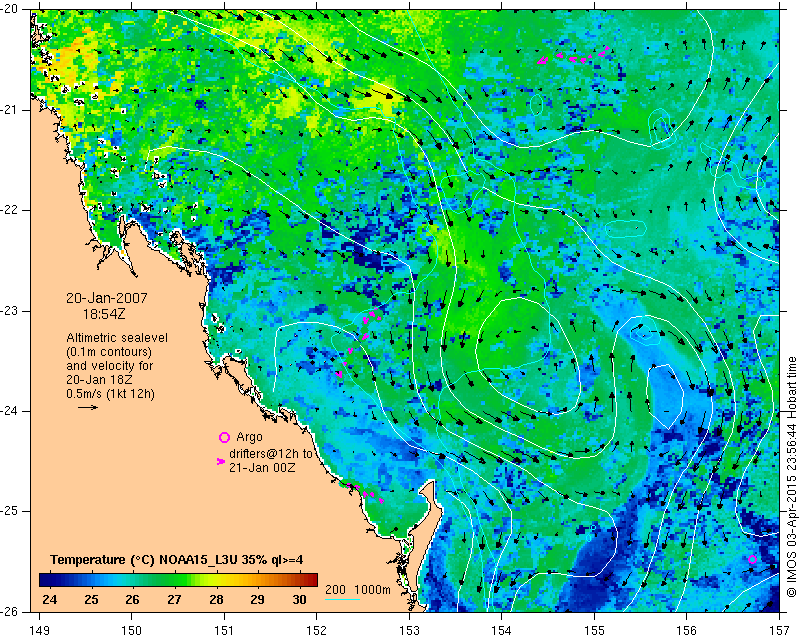Click the Argo magenta circle legend symbol
Screen dimensions: 800x640
(x=224, y=437)
